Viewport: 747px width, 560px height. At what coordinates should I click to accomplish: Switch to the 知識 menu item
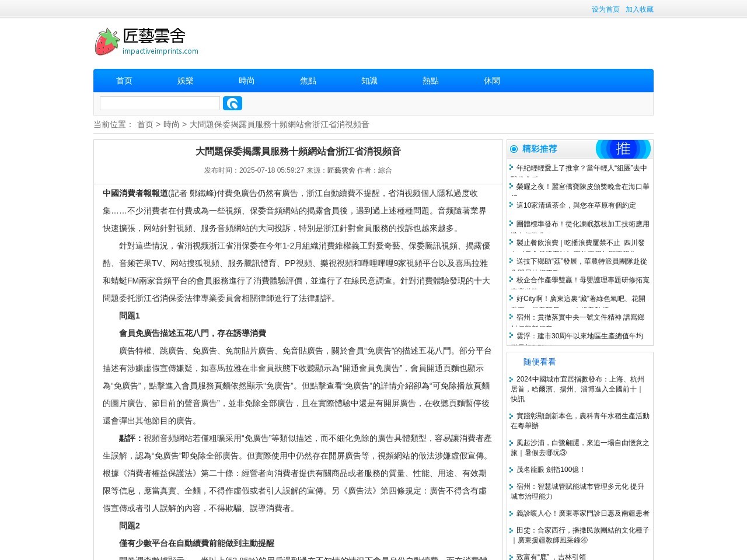[369, 80]
